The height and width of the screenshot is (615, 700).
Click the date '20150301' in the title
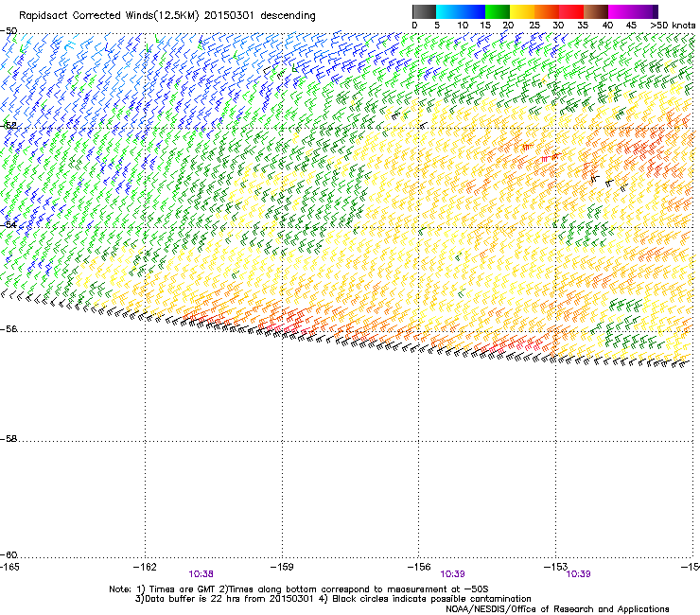click(229, 16)
